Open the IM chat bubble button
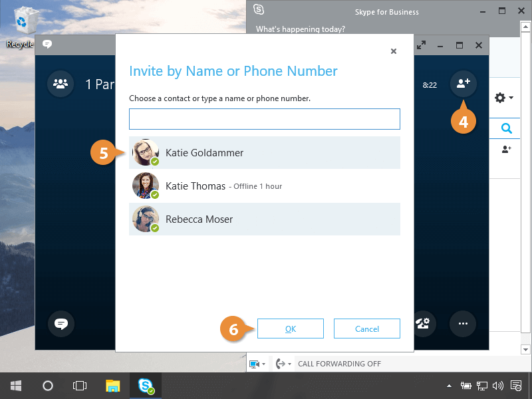532x399 pixels. click(61, 324)
